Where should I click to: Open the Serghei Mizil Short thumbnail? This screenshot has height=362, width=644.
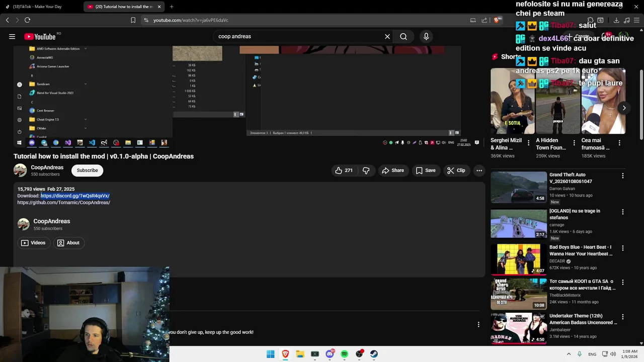click(x=513, y=101)
